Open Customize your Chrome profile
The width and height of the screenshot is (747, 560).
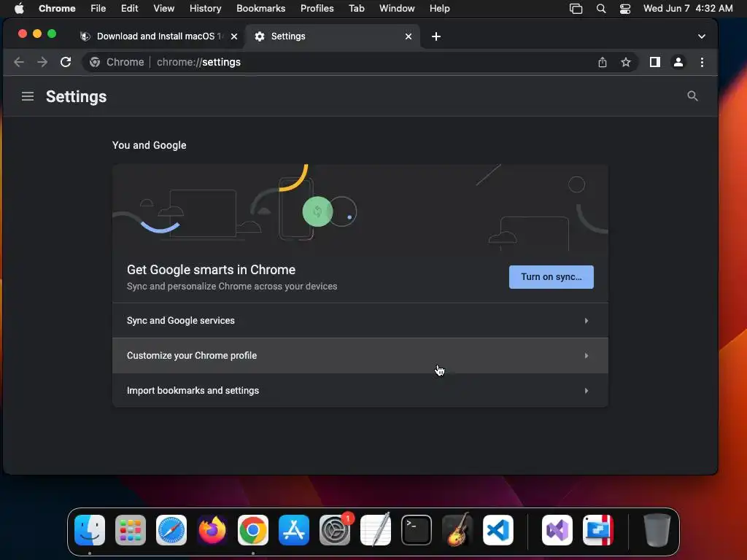[360, 356]
